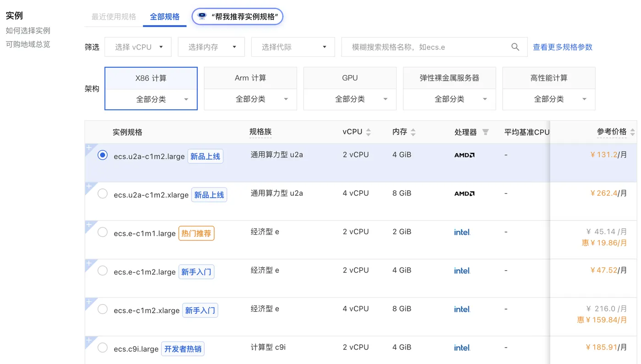Click 开发者热销 tag on ecs.c9i.large

(x=183, y=349)
